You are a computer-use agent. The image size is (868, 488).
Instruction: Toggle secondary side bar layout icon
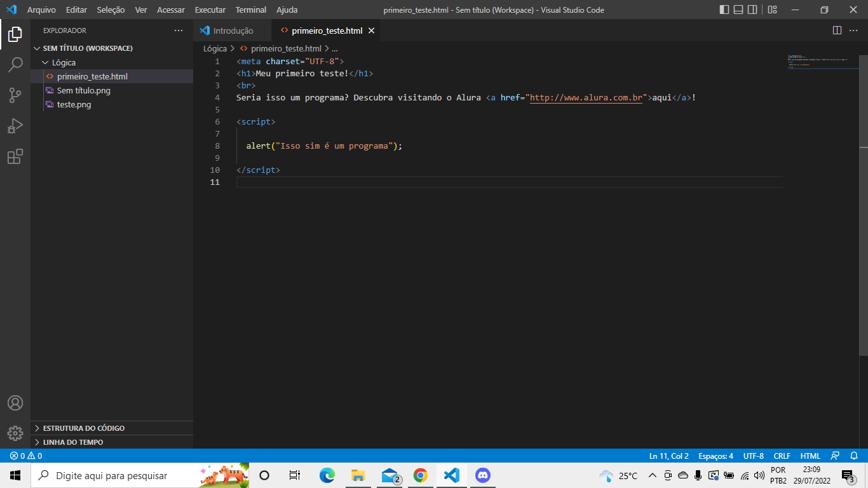point(752,10)
